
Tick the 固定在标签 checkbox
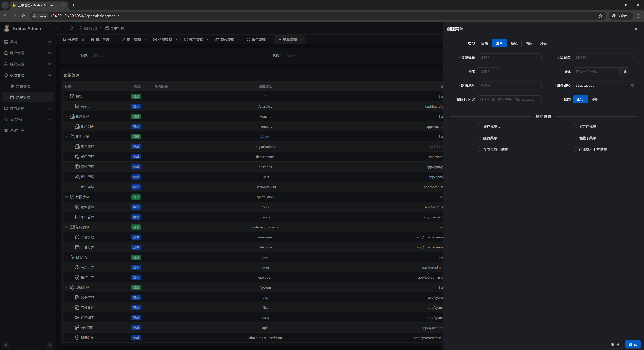[x=575, y=126]
